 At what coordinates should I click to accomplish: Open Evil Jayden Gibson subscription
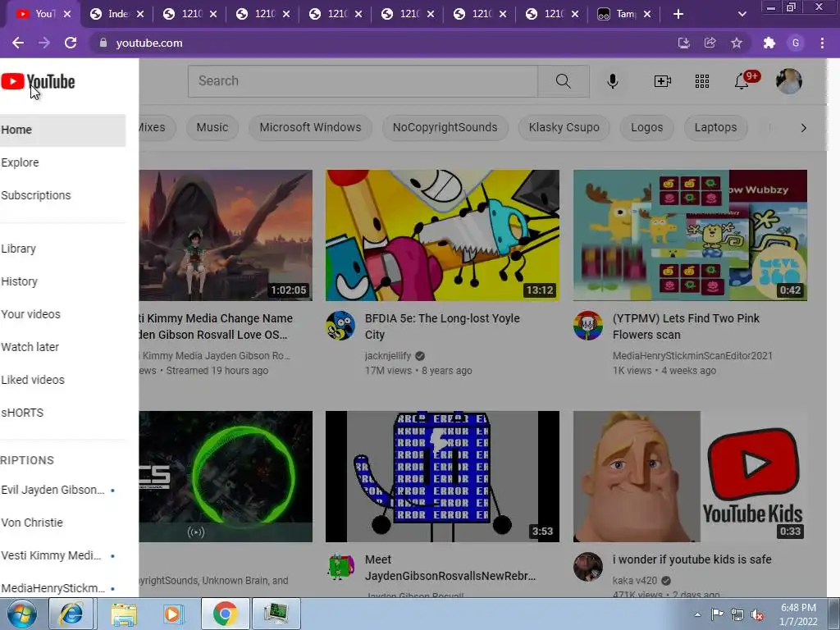click(62, 491)
